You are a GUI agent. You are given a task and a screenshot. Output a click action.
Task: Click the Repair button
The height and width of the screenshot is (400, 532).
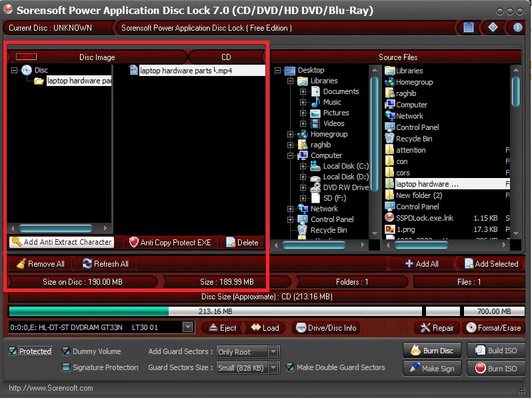click(x=437, y=328)
